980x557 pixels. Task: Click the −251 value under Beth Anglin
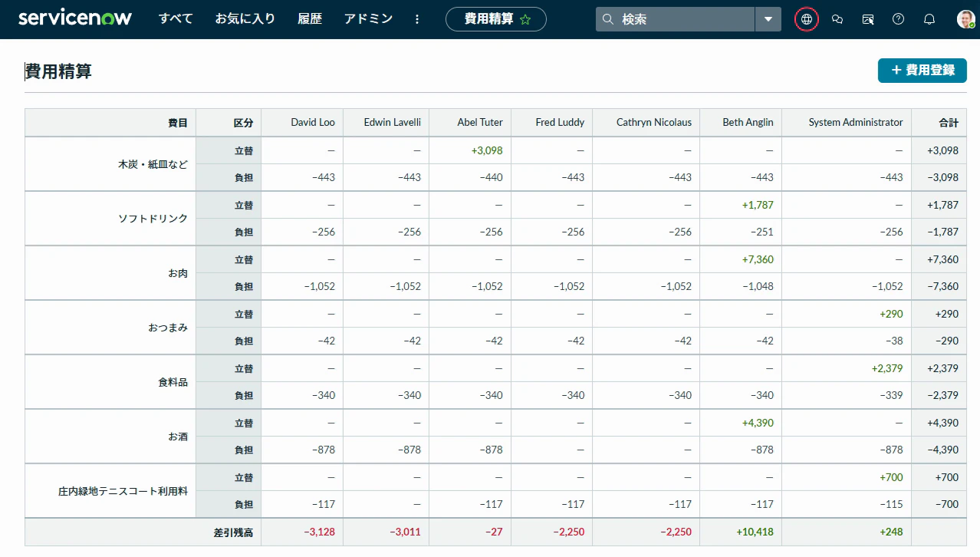coord(762,232)
